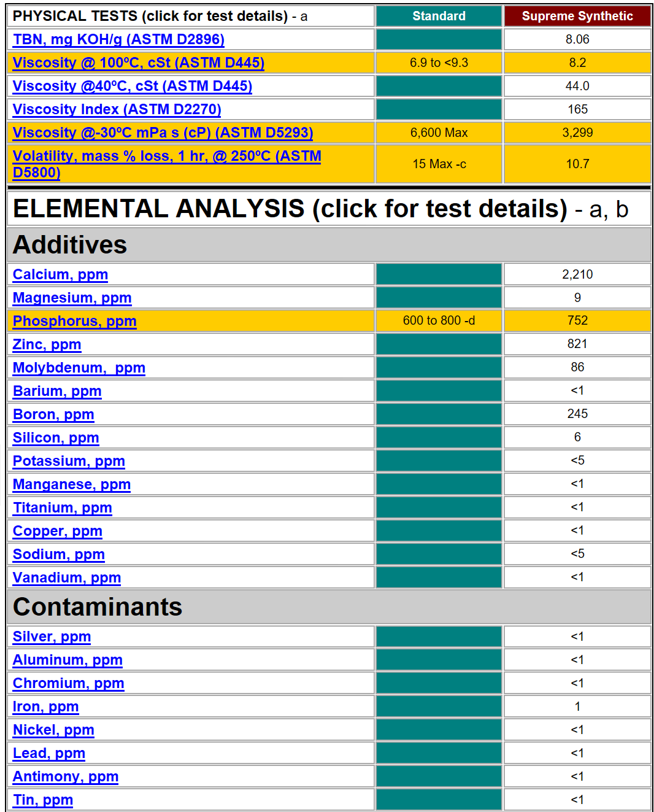Click the cold viscosity value 3,299
The width and height of the screenshot is (654, 812).
point(577,133)
